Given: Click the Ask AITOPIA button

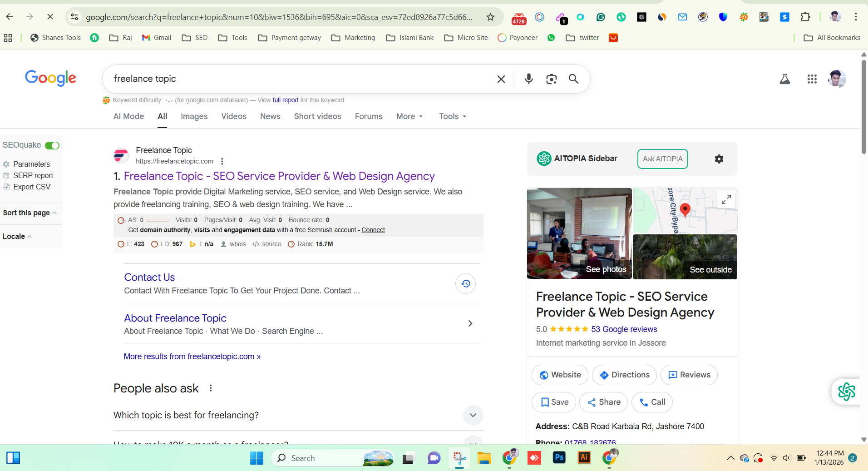Looking at the screenshot, I should [662, 159].
